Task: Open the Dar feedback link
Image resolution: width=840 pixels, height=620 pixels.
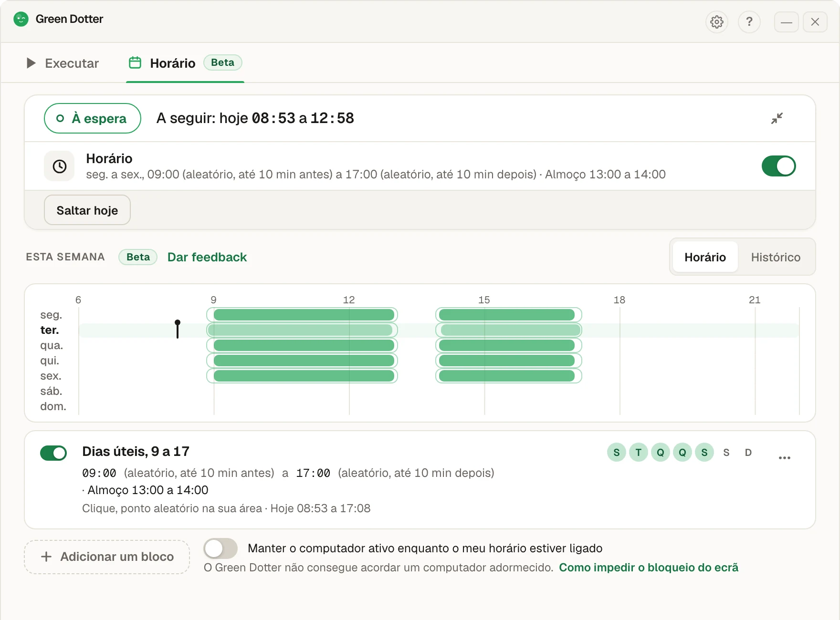Action: 207,257
